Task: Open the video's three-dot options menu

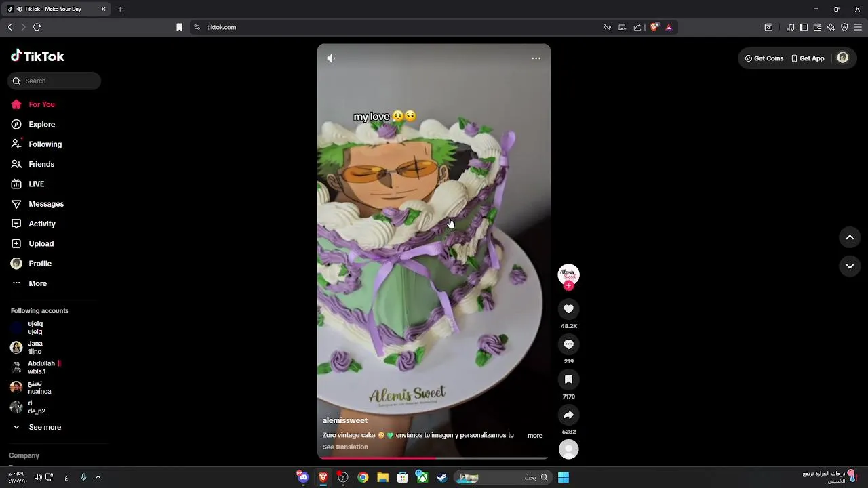Action: pos(536,58)
